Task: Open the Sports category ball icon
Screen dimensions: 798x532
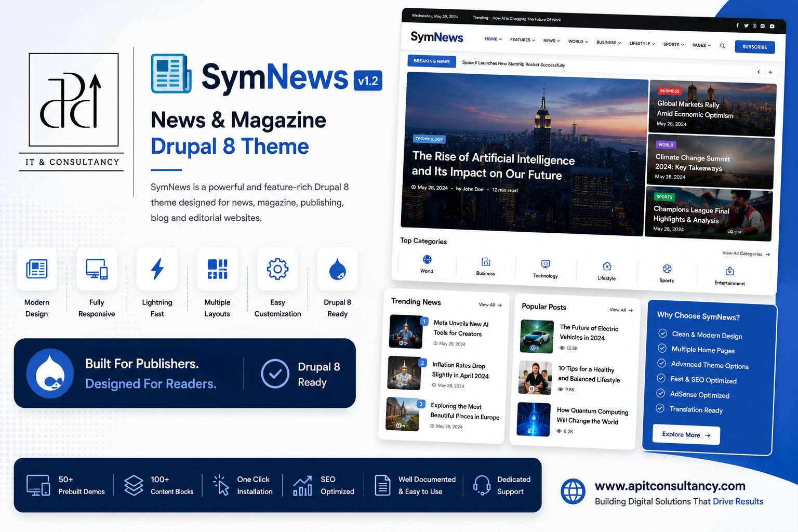Action: coord(667,269)
